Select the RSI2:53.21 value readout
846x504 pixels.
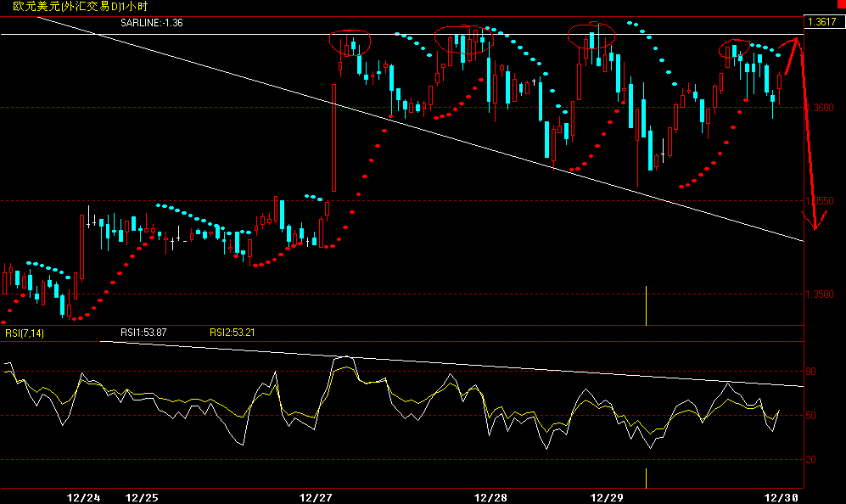coord(233,333)
